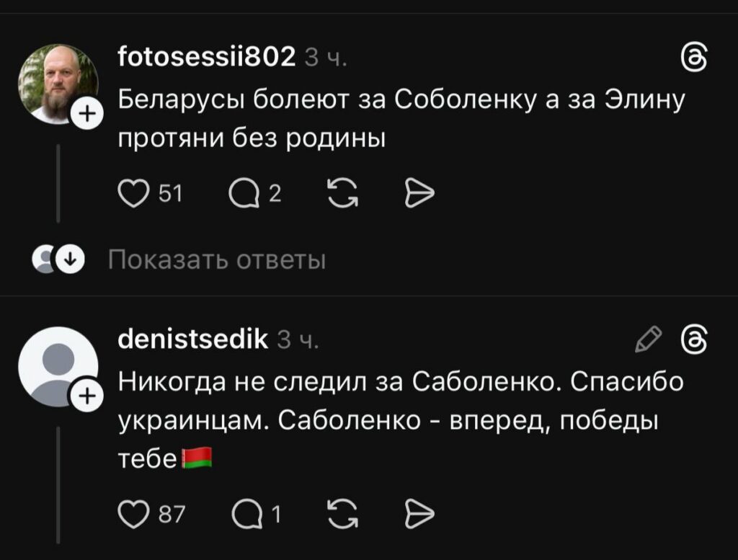Image resolution: width=738 pixels, height=560 pixels.
Task: View the fotosessii802 profile photo
Action: 56,83
